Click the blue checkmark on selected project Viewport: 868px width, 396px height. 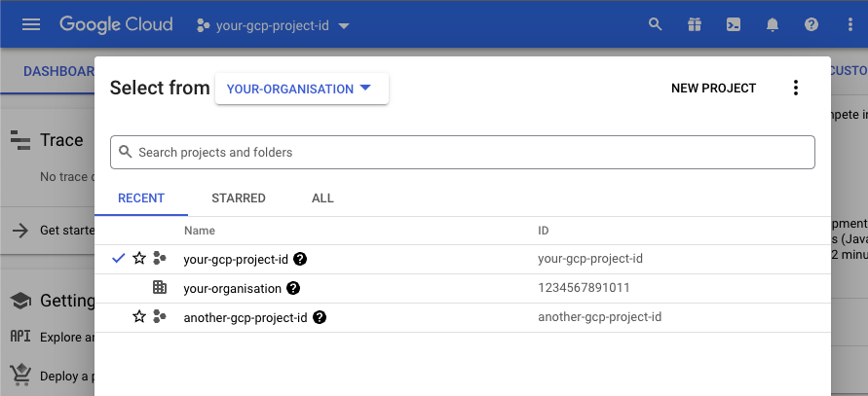coord(119,258)
